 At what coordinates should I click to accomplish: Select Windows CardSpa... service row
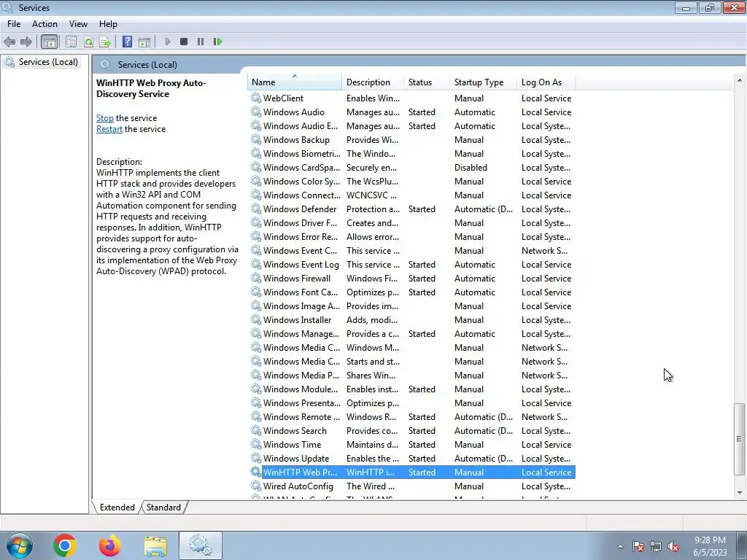click(x=413, y=168)
